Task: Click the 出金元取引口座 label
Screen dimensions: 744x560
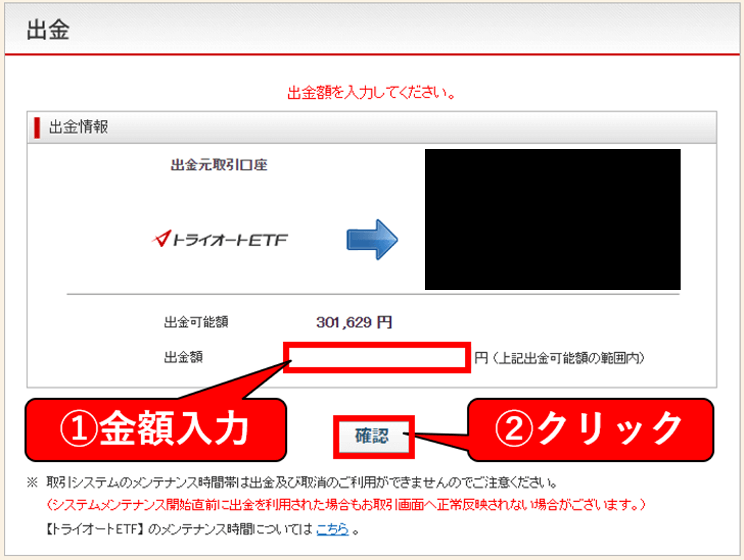Action: 218,165
